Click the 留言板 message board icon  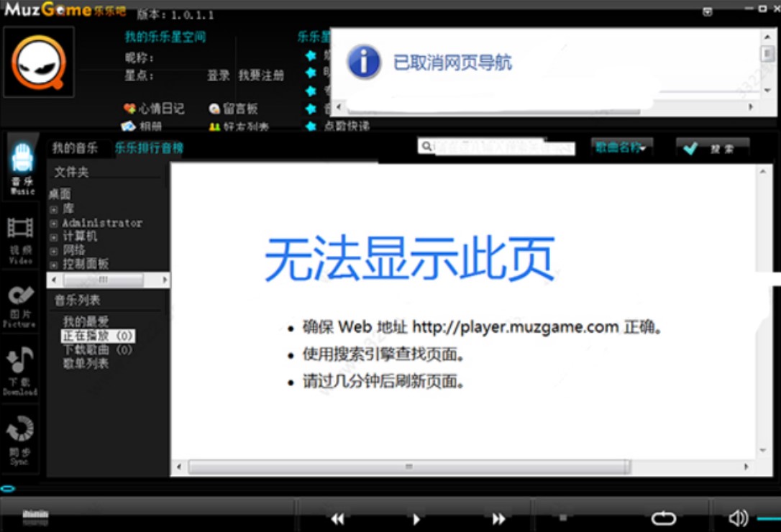click(214, 109)
